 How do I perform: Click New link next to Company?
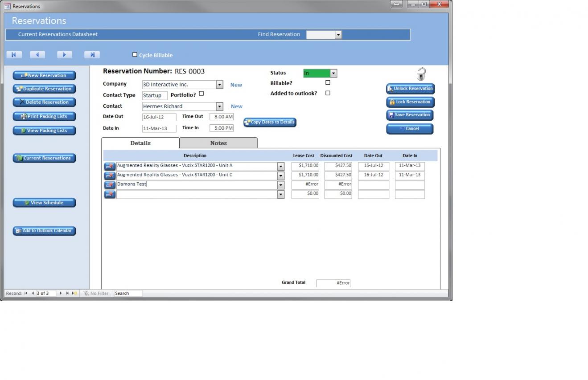[236, 85]
